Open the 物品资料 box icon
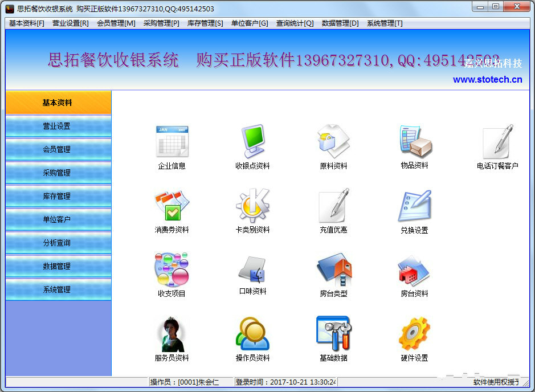The image size is (535, 392). 415,141
